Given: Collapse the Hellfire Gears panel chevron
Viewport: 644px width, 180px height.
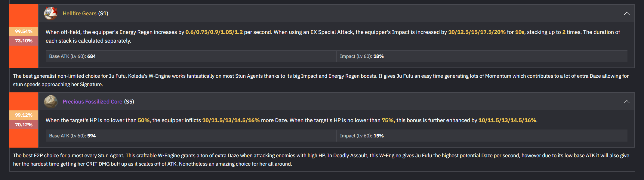Looking at the screenshot, I should tap(627, 13).
